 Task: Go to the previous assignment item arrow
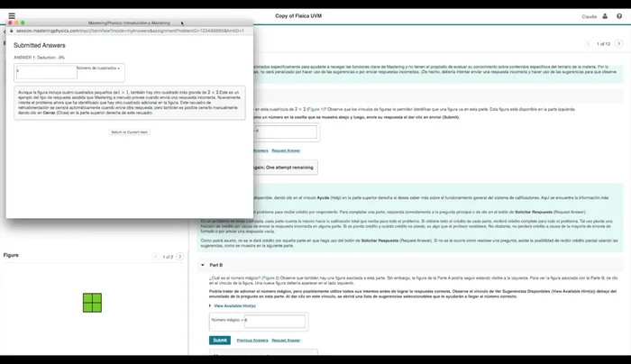tap(588, 43)
